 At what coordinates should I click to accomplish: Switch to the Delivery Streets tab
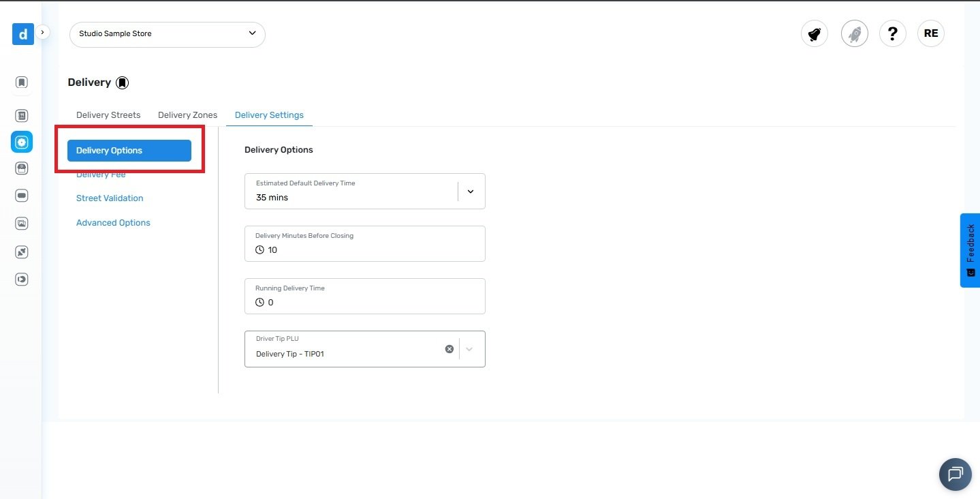[108, 115]
